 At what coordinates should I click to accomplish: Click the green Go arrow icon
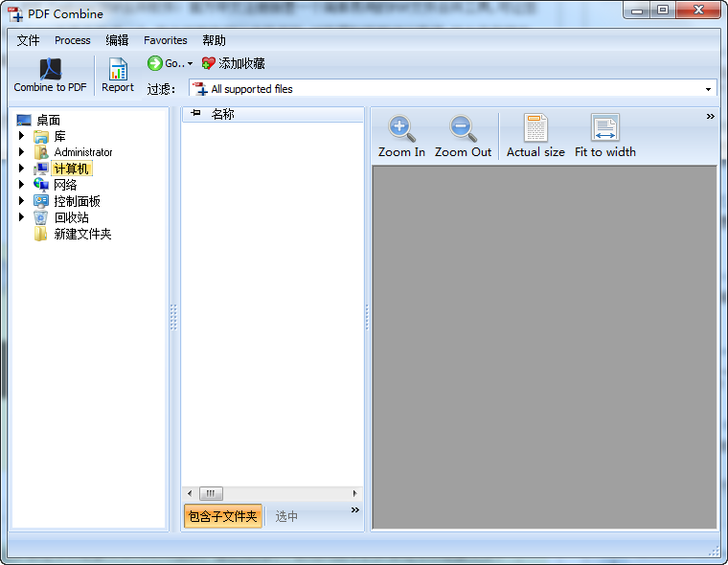click(x=155, y=63)
